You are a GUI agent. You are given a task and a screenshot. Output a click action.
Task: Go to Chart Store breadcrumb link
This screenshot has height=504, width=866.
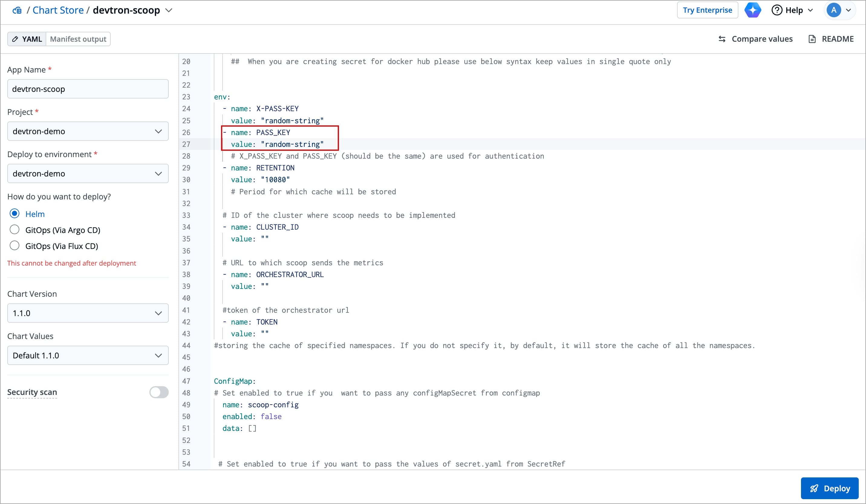(58, 10)
